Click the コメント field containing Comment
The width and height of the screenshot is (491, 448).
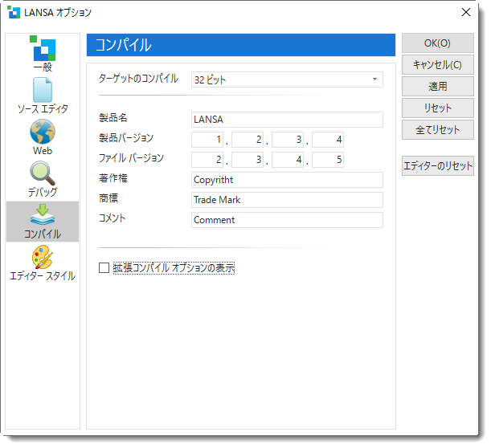coord(287,220)
